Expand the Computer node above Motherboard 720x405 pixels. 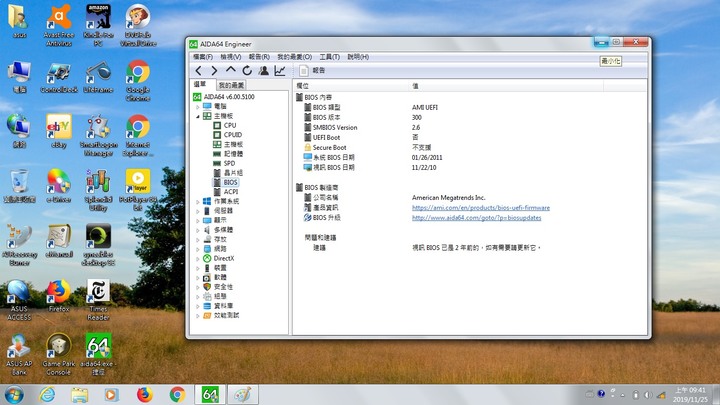(198, 107)
